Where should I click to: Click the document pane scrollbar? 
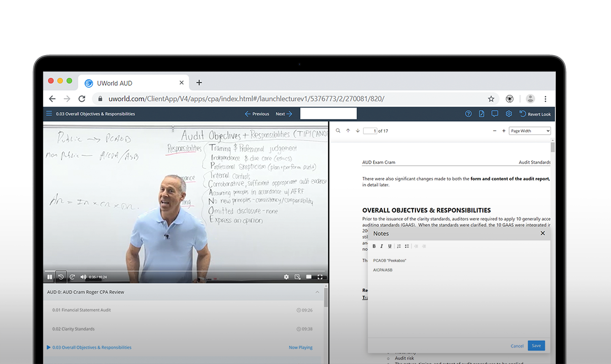pos(553,147)
